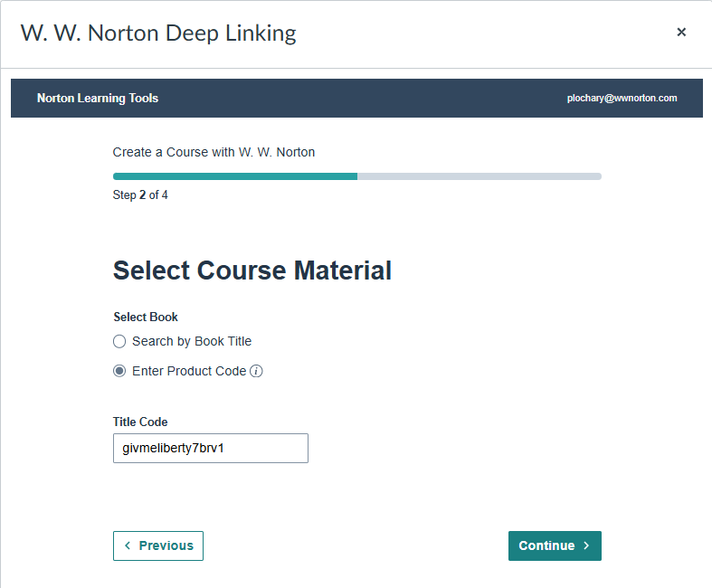Viewport: 712px width, 588px height.
Task: Click Create a Course with W. W. Norton text
Action: [x=214, y=152]
